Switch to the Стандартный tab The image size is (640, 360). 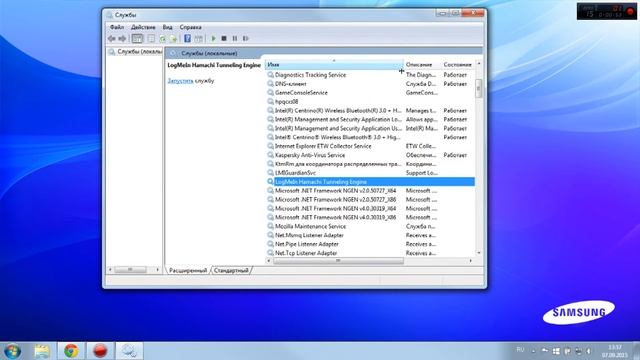231,270
